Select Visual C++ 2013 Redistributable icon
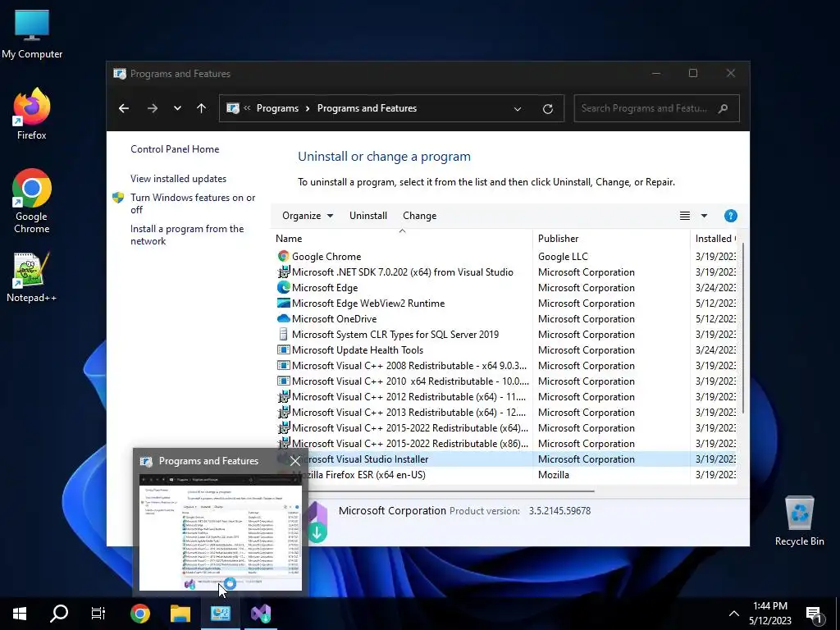 pos(283,412)
